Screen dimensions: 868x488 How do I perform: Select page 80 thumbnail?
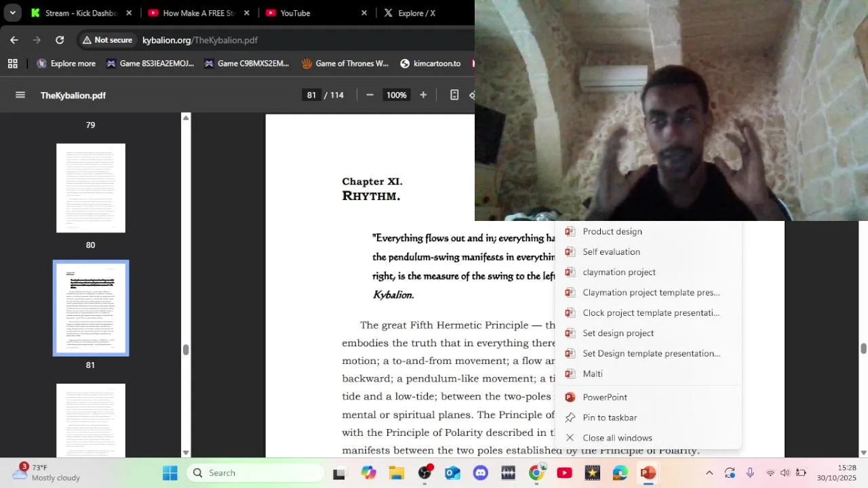pos(91,188)
